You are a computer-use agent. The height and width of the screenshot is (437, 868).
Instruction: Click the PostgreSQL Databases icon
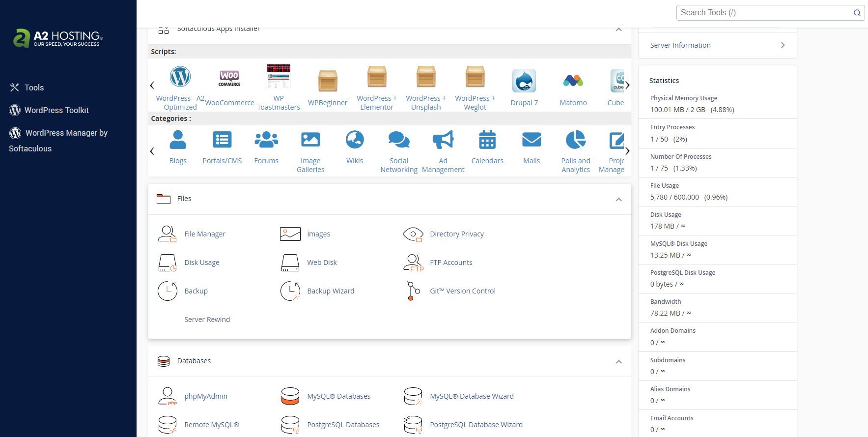(290, 425)
